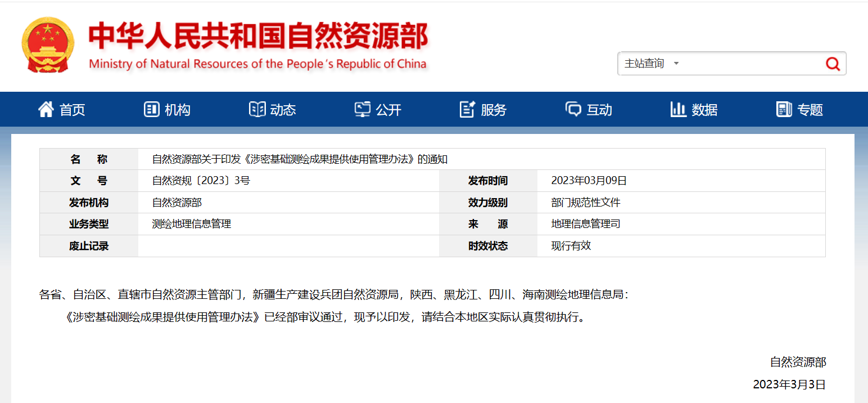Click the 中华人民共和国自然资源部 site title
The image size is (868, 403).
point(258,35)
